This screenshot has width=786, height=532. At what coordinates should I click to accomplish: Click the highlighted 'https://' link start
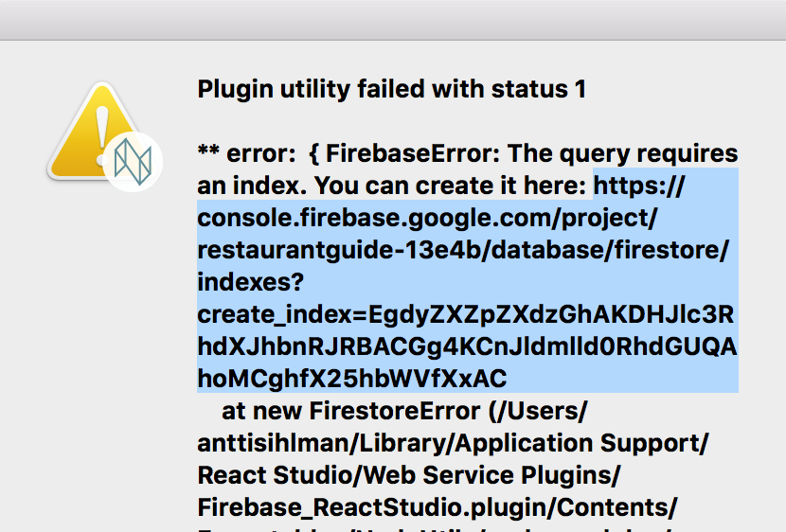[x=638, y=186]
